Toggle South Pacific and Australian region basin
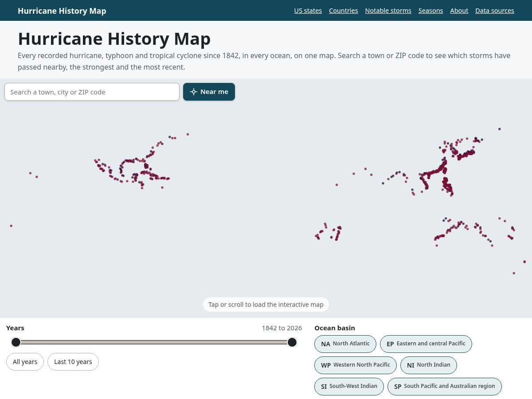532x399 pixels. [x=445, y=387]
